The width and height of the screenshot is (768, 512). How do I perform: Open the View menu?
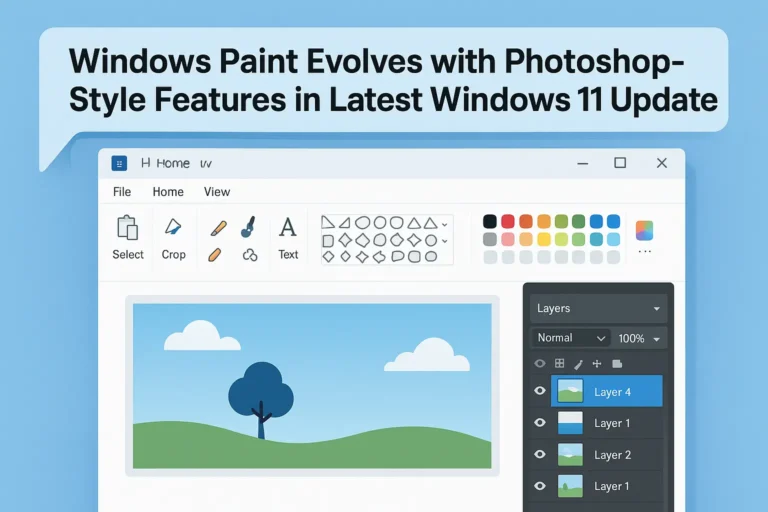point(217,192)
